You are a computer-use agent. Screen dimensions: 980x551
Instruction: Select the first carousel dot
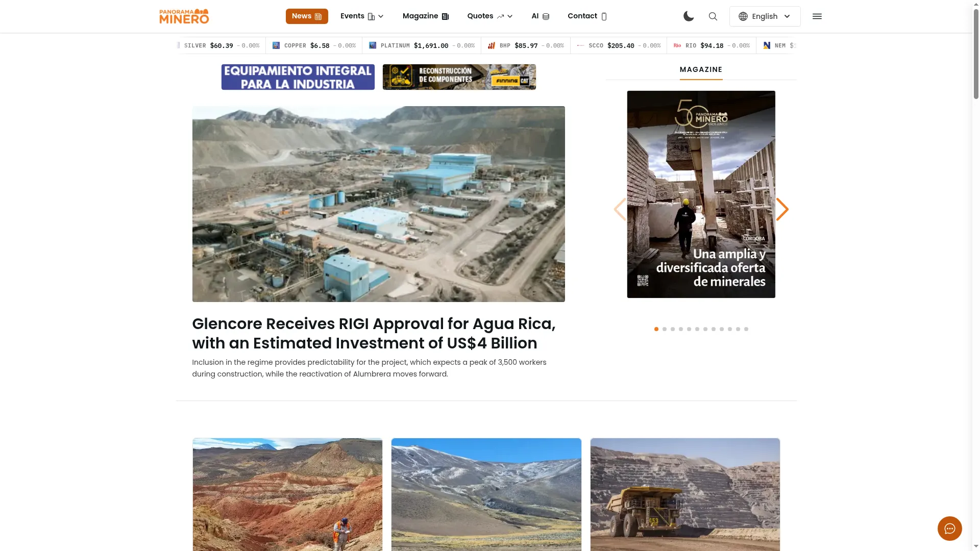[x=656, y=329]
